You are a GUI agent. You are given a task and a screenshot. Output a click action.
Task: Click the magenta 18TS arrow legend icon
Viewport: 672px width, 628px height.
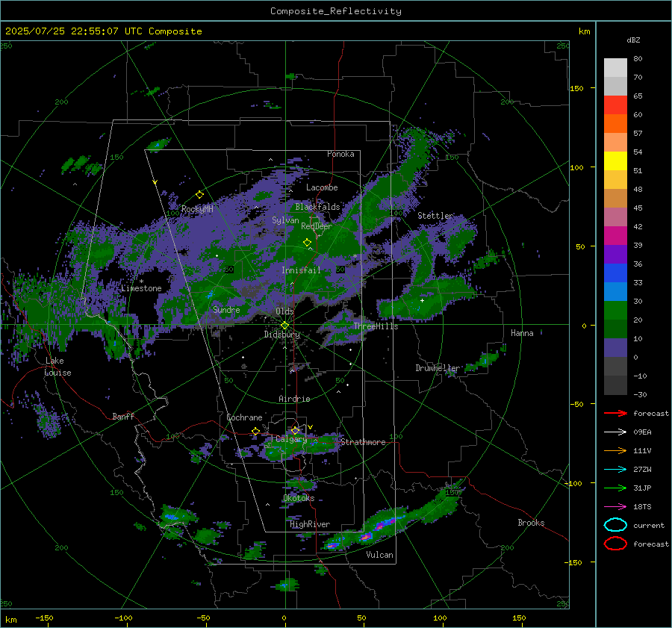point(615,507)
